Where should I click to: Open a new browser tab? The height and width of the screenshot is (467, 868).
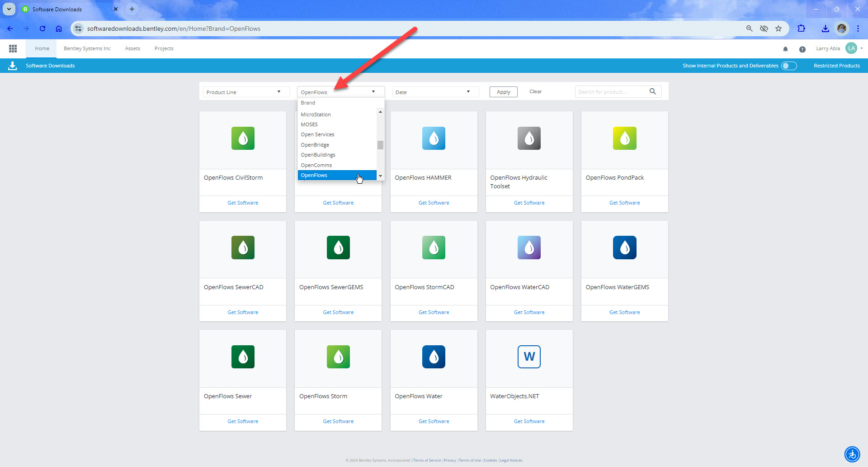(132, 9)
